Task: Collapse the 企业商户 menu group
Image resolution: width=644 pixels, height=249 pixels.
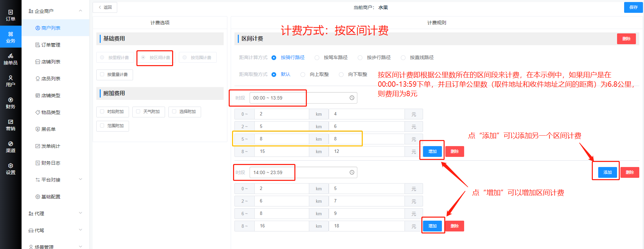Action: click(80, 11)
